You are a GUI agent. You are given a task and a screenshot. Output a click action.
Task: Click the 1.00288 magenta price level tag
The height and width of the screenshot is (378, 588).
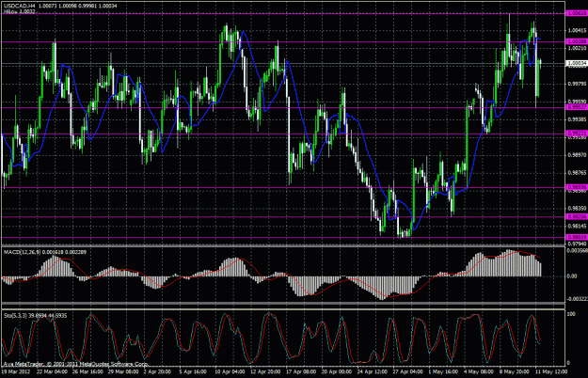tap(577, 41)
